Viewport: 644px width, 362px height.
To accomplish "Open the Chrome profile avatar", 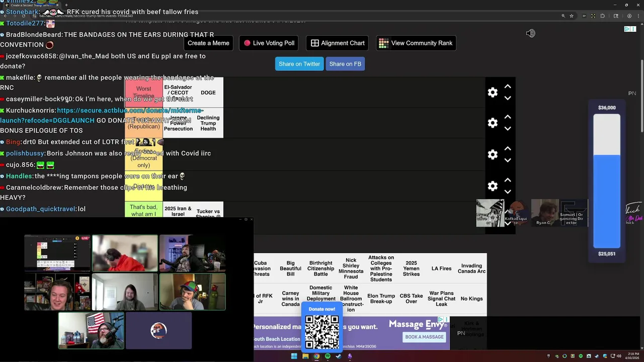I will [x=629, y=16].
